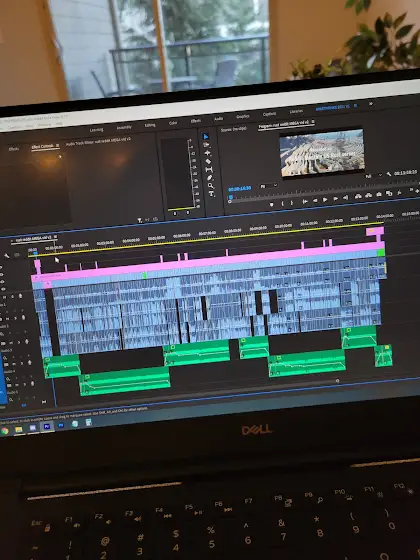Select the Track Select Forward tool

pos(206,145)
